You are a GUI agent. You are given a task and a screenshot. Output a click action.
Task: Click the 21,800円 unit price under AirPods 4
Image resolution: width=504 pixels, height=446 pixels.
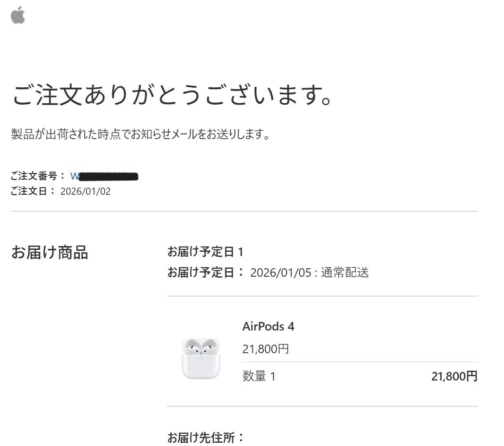click(x=266, y=349)
